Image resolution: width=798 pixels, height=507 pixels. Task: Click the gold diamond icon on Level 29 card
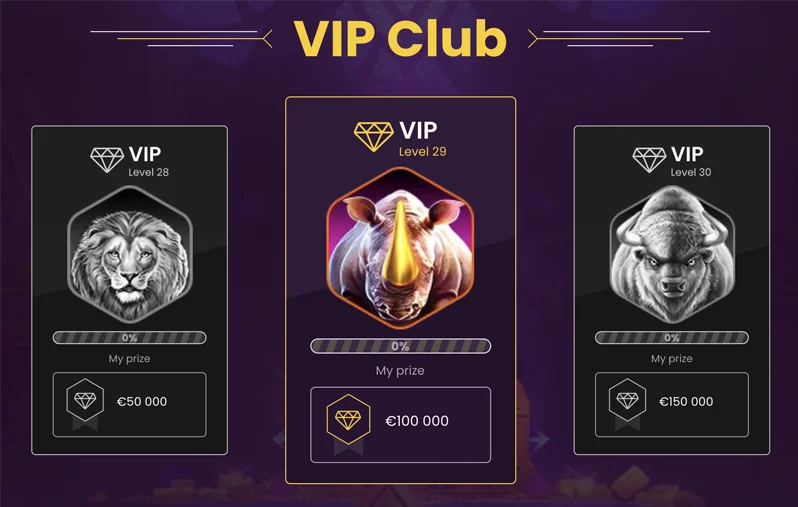click(x=374, y=136)
